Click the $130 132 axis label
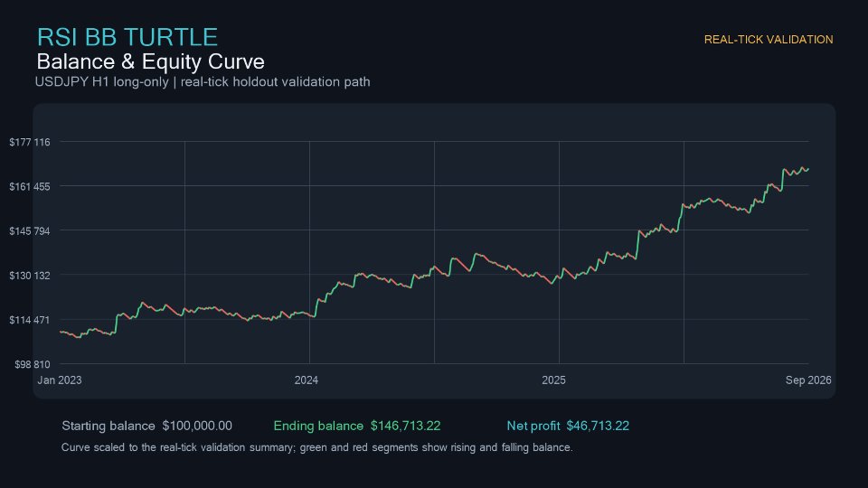Screen dimensions: 868x488 30,276
